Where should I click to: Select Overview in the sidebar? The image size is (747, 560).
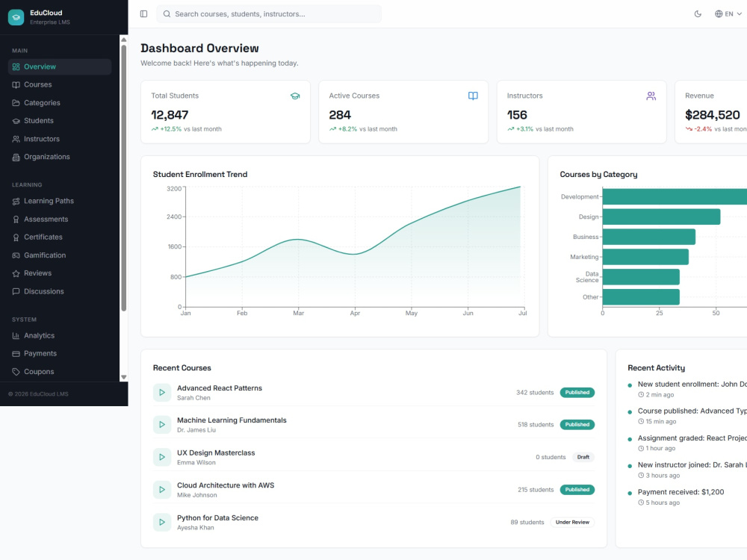tap(60, 66)
